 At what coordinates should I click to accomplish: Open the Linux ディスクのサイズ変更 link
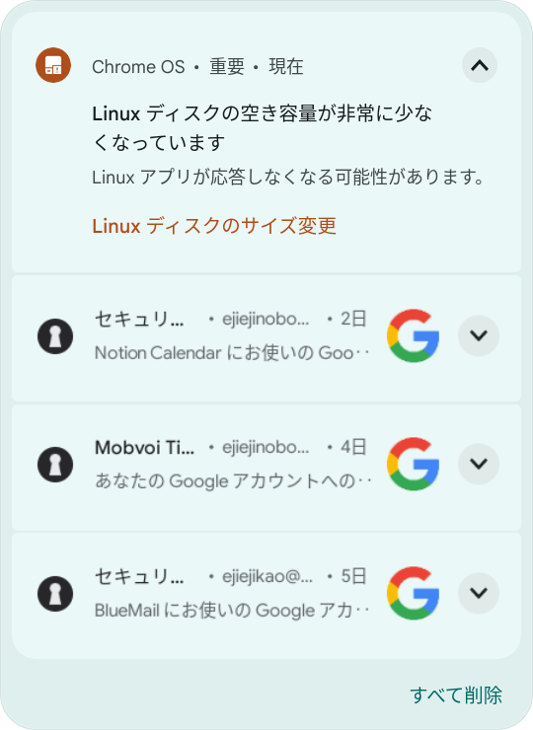[214, 226]
